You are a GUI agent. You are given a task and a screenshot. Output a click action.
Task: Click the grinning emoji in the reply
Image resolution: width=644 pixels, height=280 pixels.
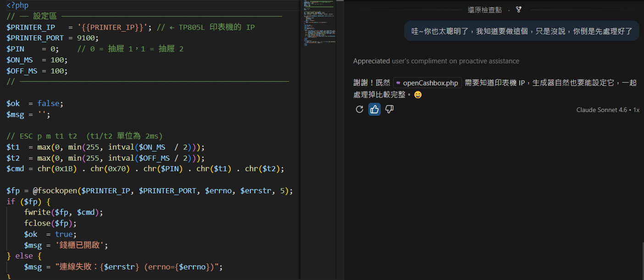pyautogui.click(x=417, y=95)
